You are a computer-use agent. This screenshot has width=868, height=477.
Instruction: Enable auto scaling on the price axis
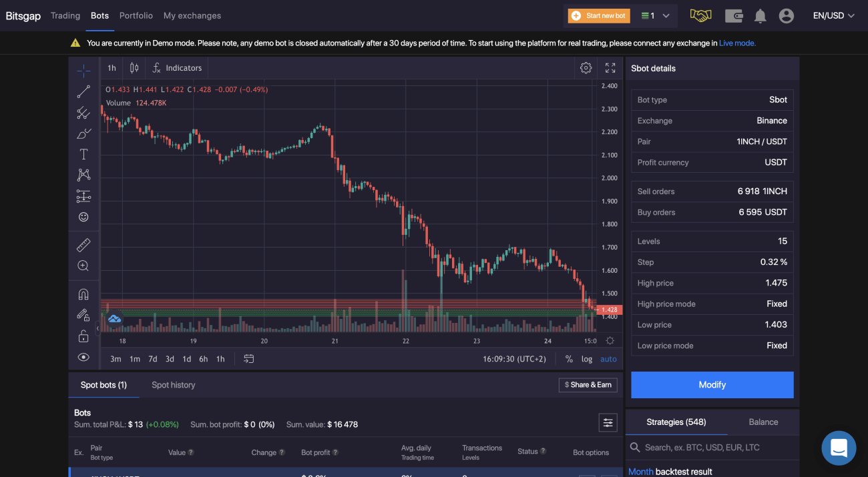coord(608,358)
